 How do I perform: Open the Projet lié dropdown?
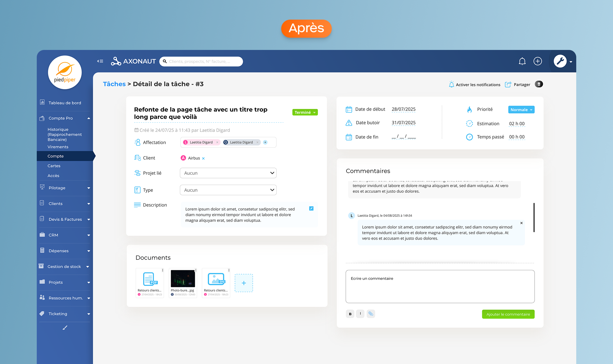(228, 173)
